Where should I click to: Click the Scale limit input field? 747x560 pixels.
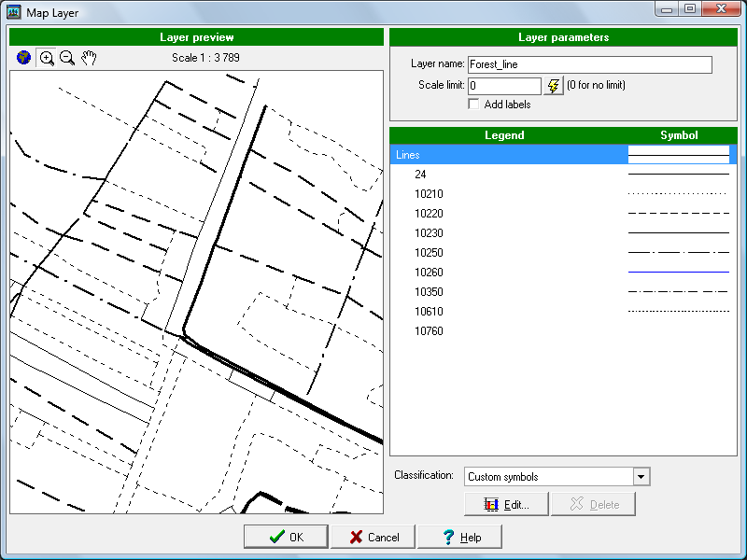(x=504, y=86)
